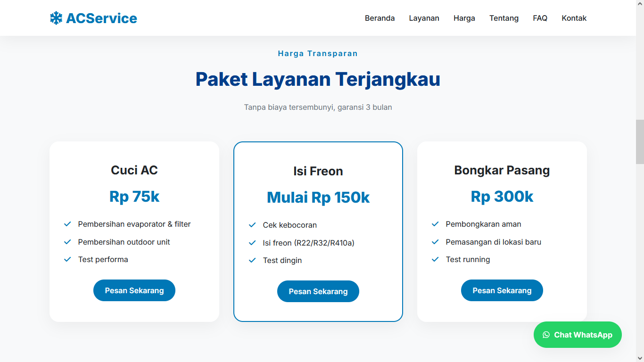Click checkmark beside Test running
Screen dimensions: 644x362
435,259
